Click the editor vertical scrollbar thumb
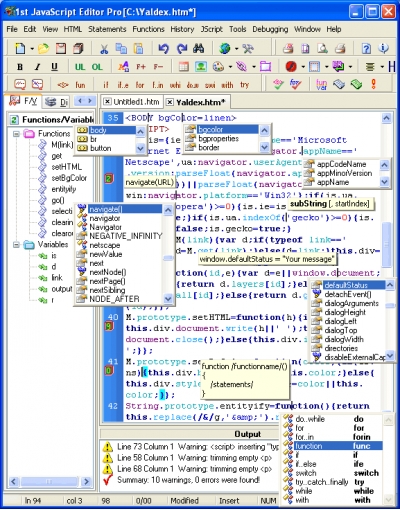 coord(386,244)
